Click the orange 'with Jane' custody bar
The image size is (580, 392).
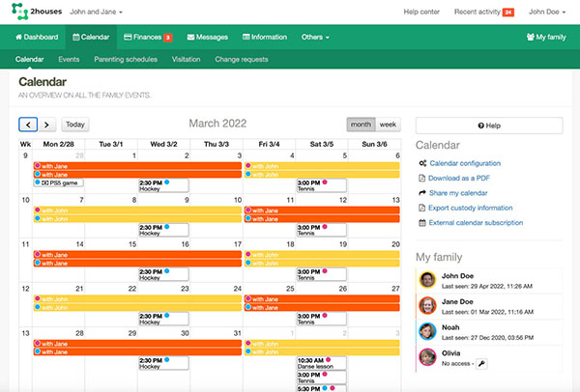coord(135,165)
